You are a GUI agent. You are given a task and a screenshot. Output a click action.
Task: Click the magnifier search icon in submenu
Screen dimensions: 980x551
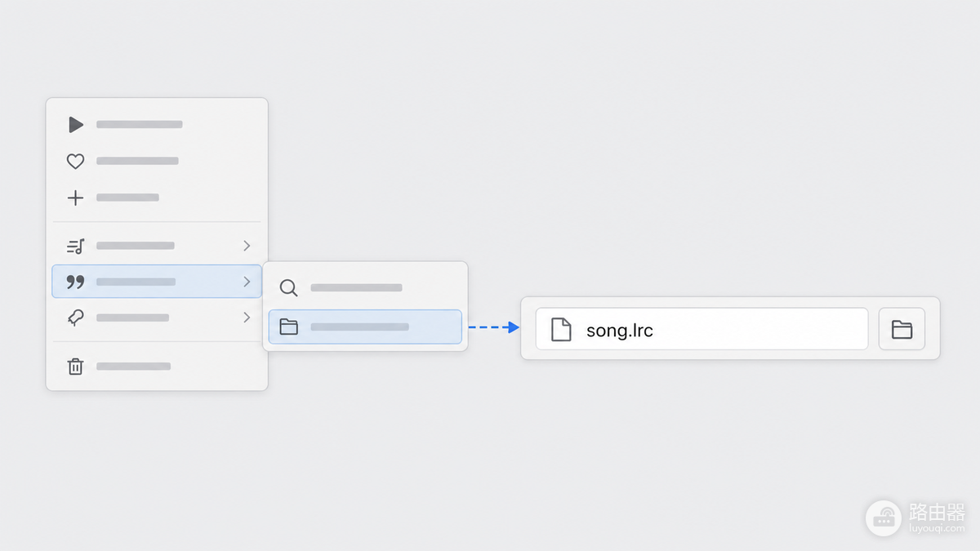(288, 288)
